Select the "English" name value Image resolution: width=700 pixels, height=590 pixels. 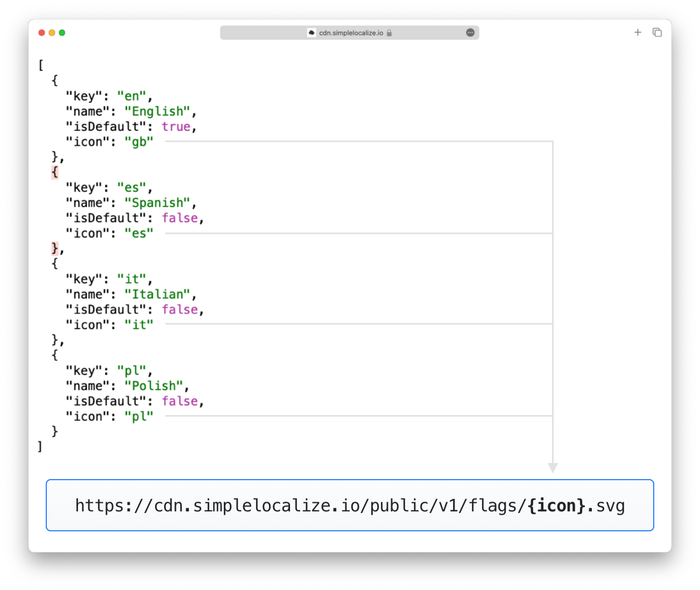pyautogui.click(x=158, y=111)
